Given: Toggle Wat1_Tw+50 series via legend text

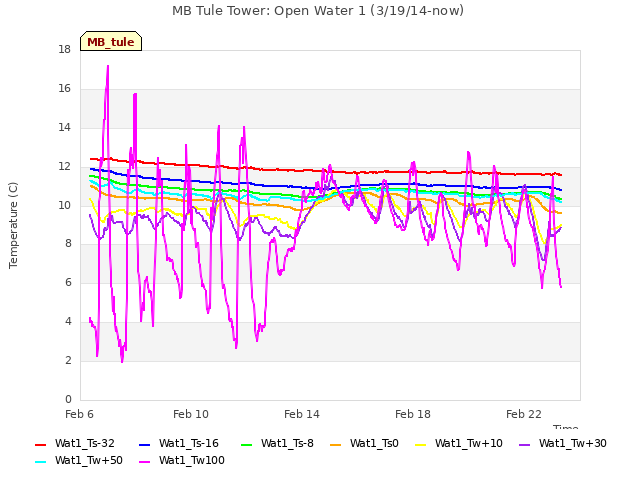Looking at the screenshot, I should pyautogui.click(x=89, y=461).
